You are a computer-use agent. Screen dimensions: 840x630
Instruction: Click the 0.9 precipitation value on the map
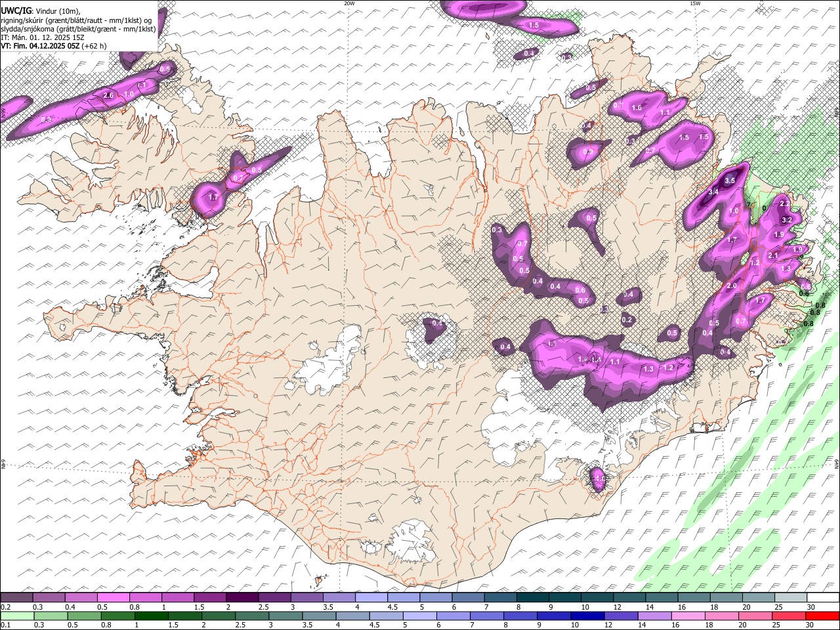(x=588, y=152)
